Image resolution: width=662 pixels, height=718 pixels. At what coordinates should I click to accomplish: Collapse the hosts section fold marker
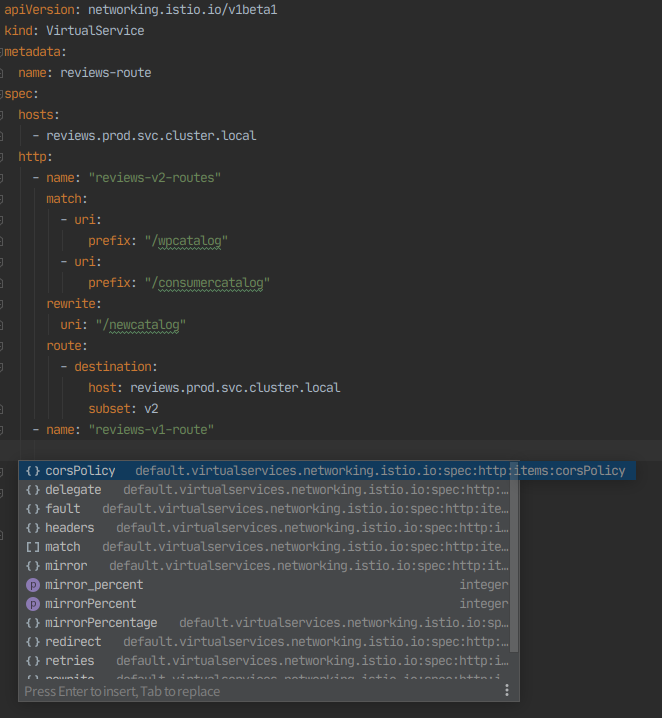(x=2, y=115)
